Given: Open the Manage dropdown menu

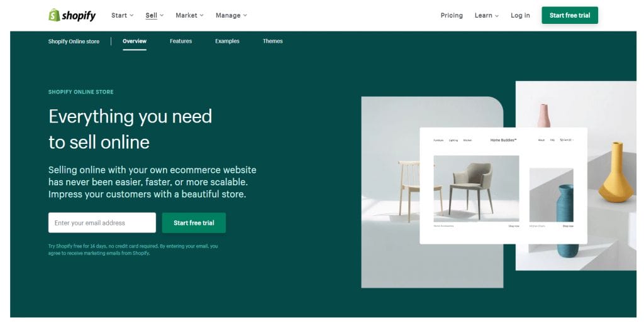Looking at the screenshot, I should (x=231, y=15).
